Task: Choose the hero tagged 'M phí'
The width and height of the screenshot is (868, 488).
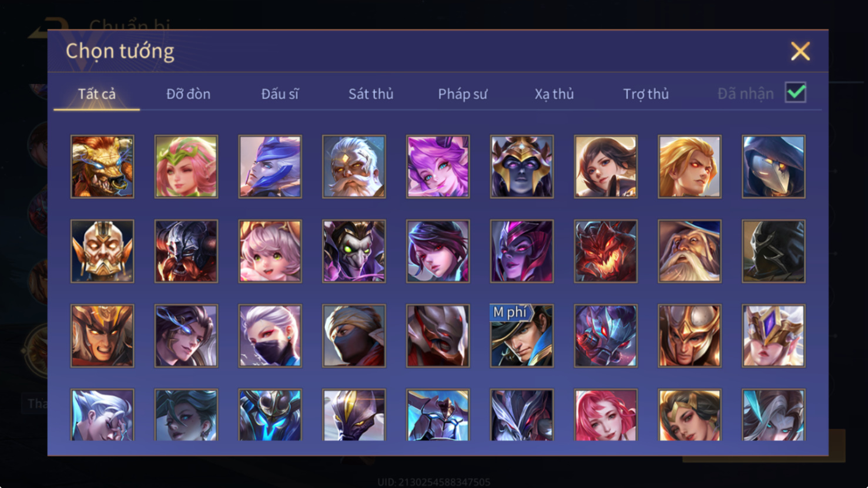Action: click(522, 336)
